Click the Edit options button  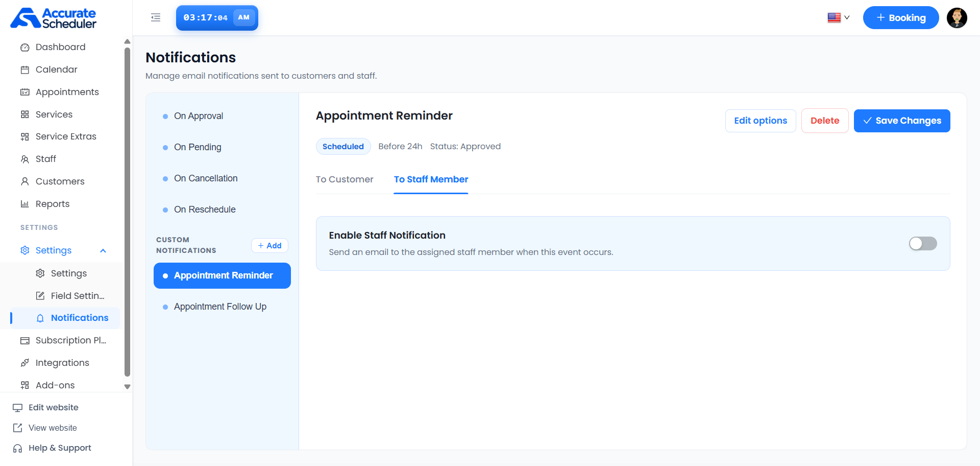tap(761, 121)
